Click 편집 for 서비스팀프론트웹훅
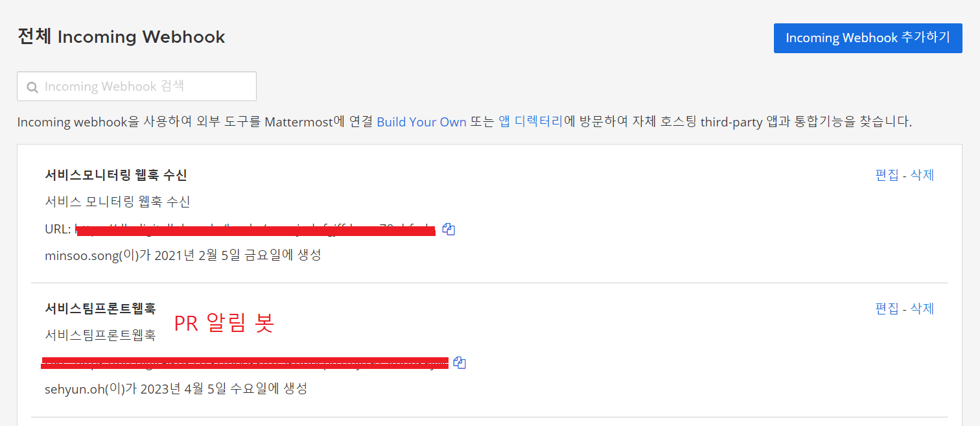The width and height of the screenshot is (980, 426). tap(887, 309)
